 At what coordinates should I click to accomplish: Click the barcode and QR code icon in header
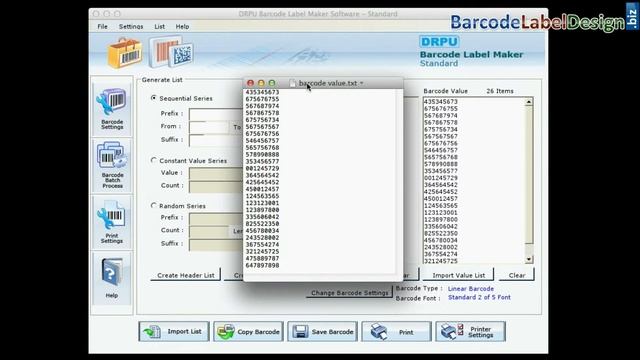(x=171, y=52)
